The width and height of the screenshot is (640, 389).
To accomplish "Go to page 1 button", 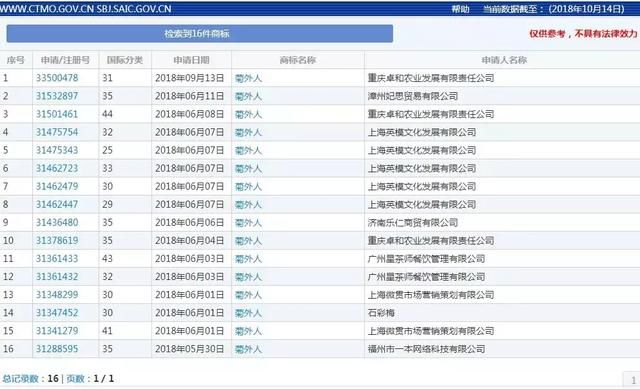I will (633, 380).
